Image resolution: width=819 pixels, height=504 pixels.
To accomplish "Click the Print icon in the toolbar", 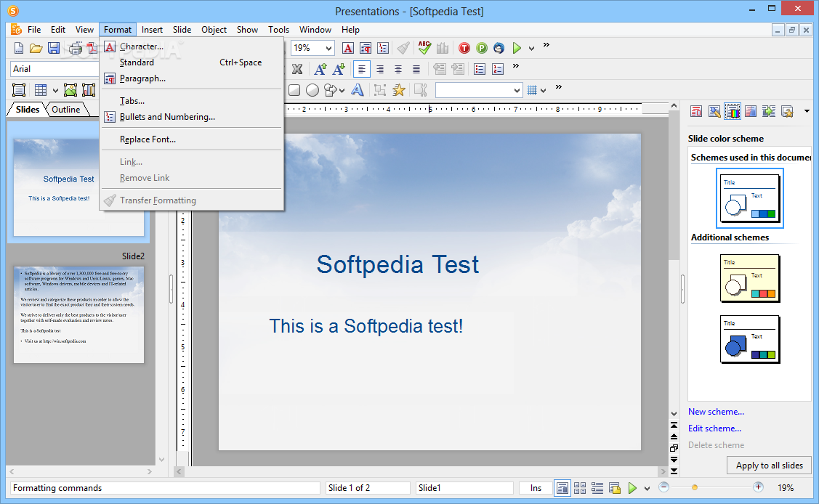I will pyautogui.click(x=76, y=48).
